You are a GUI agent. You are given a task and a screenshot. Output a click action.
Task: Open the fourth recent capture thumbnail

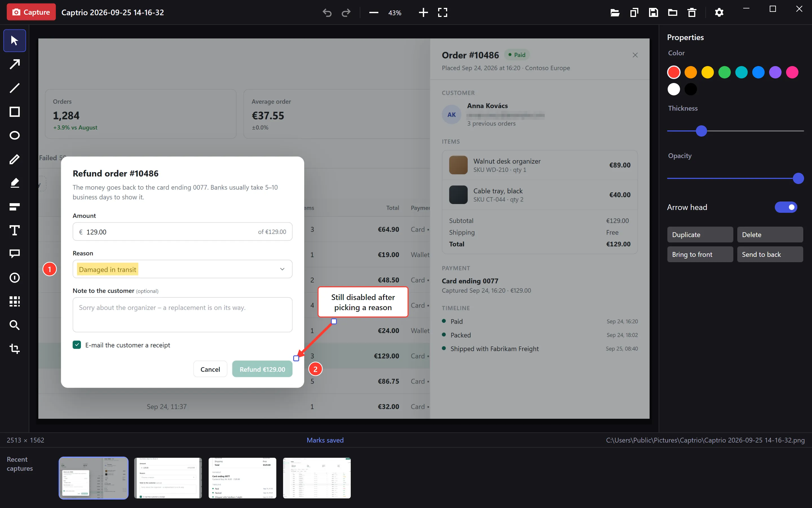(317, 478)
